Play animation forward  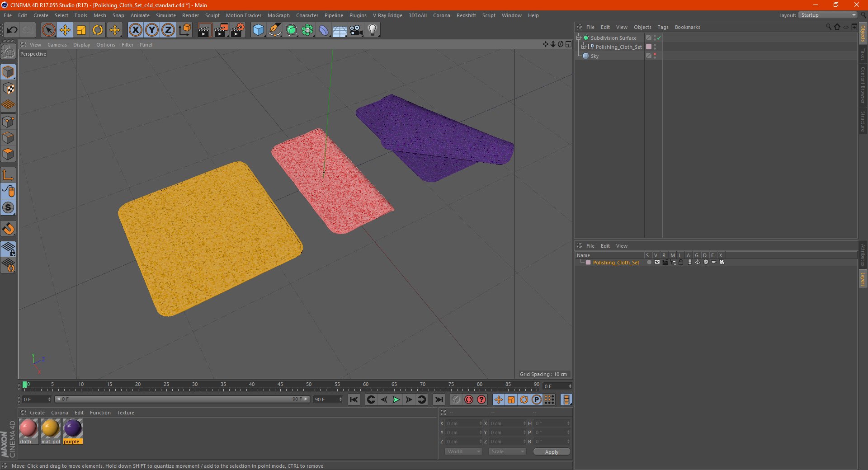[396, 399]
